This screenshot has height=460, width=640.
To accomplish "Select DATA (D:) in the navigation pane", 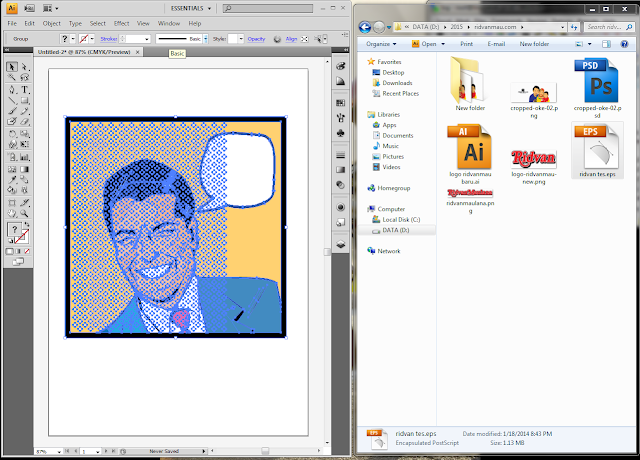I will tap(396, 230).
